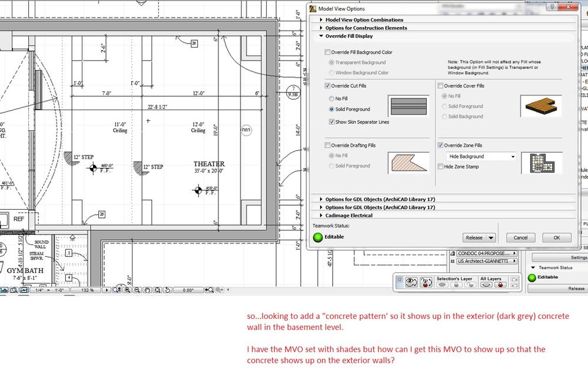
Task: Collapse Override Fill Display section
Action: pyautogui.click(x=321, y=36)
